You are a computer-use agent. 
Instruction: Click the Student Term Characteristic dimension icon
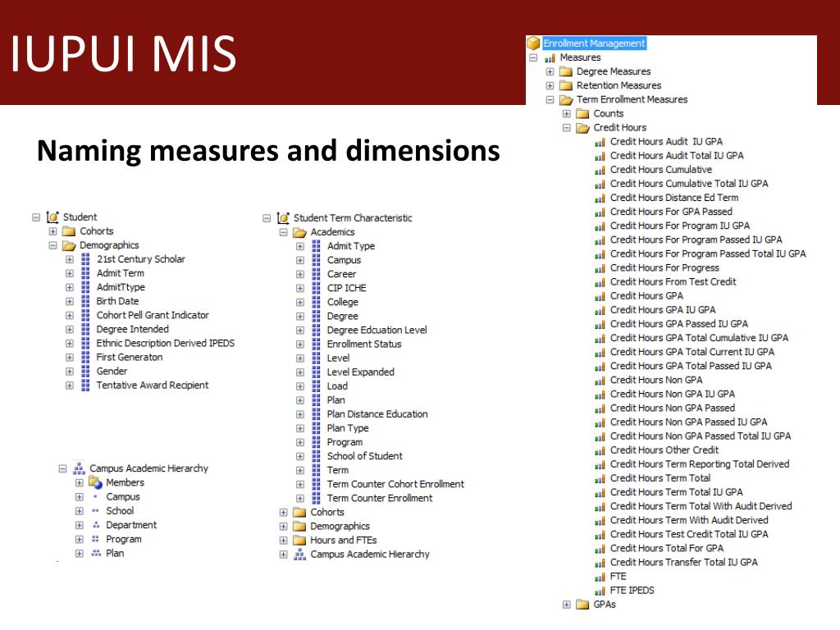tap(283, 218)
